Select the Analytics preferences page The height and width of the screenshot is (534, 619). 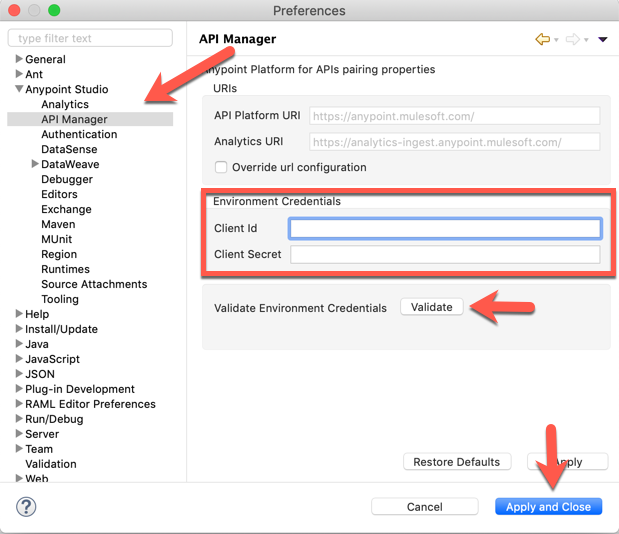65,104
